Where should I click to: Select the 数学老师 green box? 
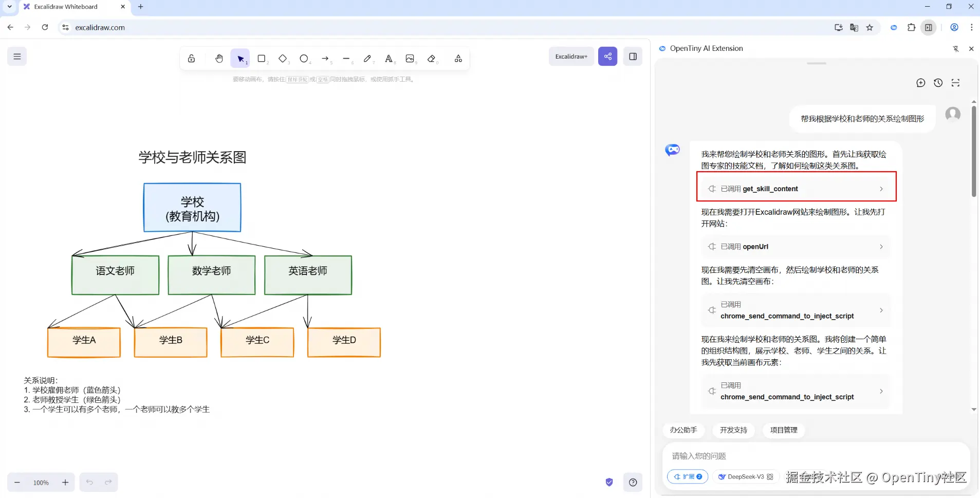[x=212, y=275]
